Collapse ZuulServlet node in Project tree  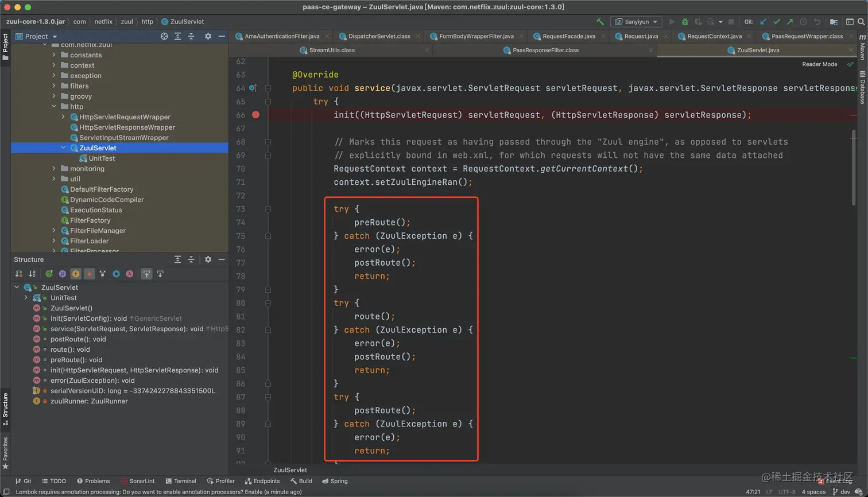[x=63, y=148]
